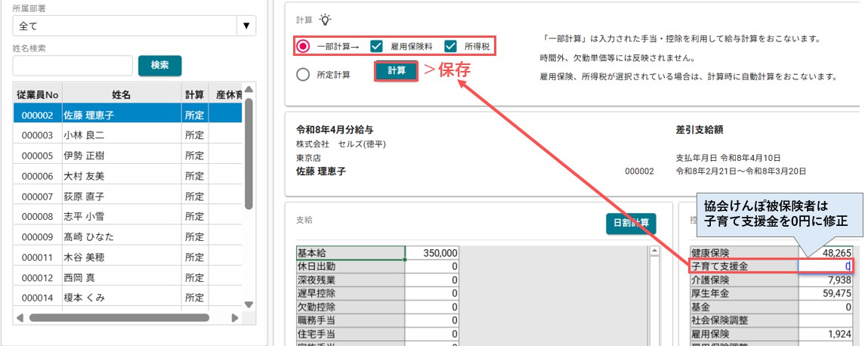Click the 基本給 value cell 350,000

pyautogui.click(x=432, y=253)
